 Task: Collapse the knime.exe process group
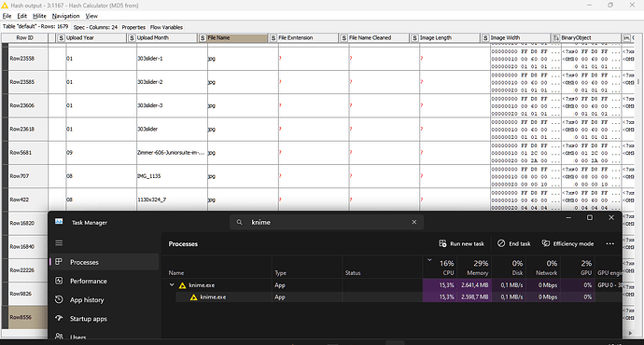tap(172, 285)
